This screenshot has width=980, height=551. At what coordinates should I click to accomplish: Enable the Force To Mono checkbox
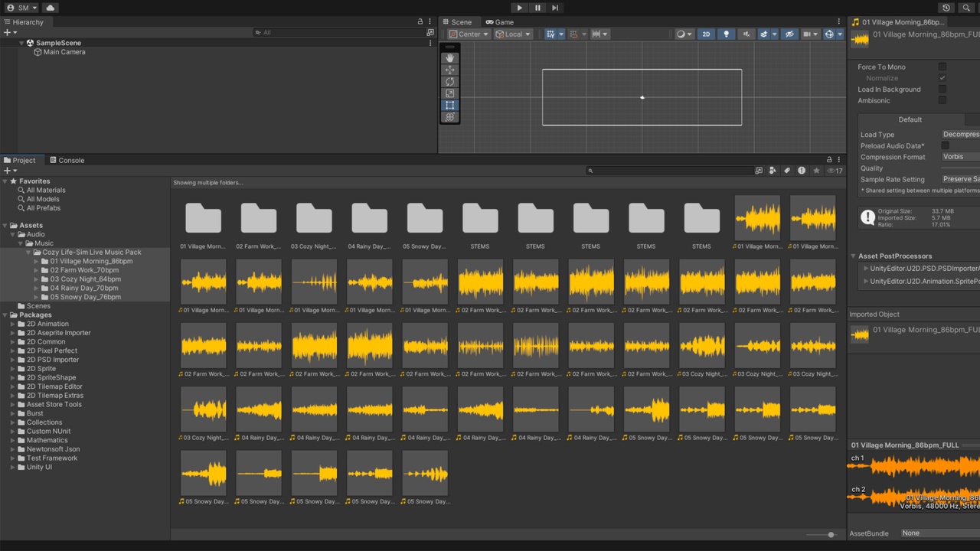click(942, 67)
